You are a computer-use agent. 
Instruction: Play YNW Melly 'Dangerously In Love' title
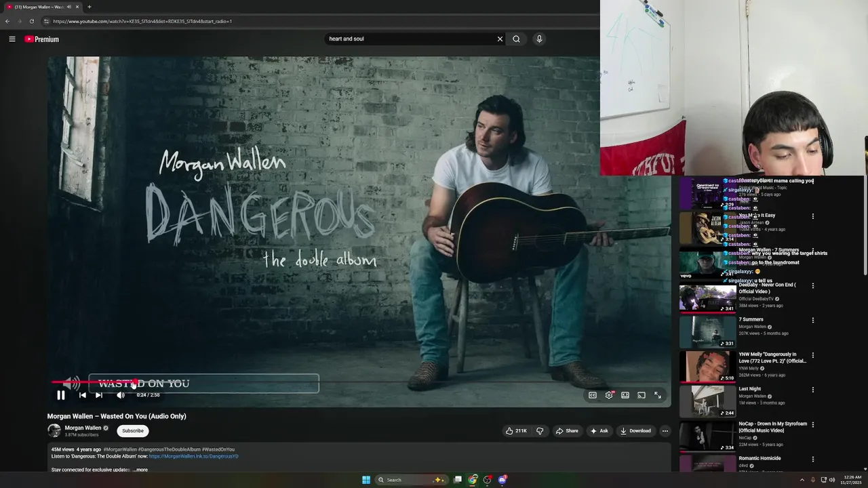coord(772,357)
